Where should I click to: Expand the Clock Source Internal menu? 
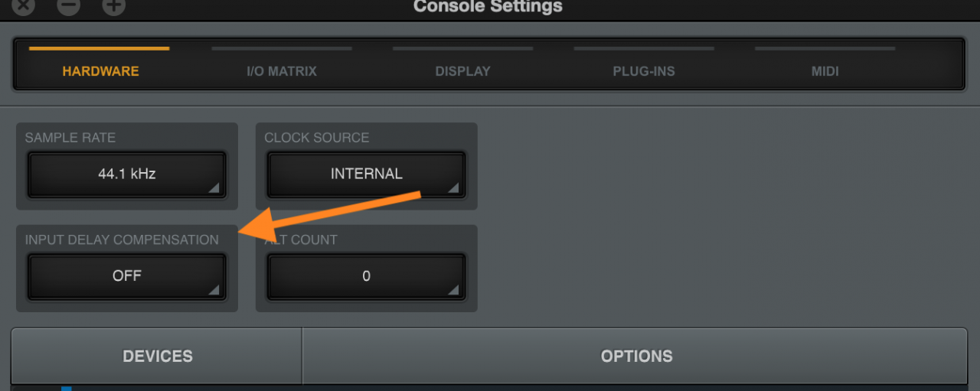coord(366,174)
